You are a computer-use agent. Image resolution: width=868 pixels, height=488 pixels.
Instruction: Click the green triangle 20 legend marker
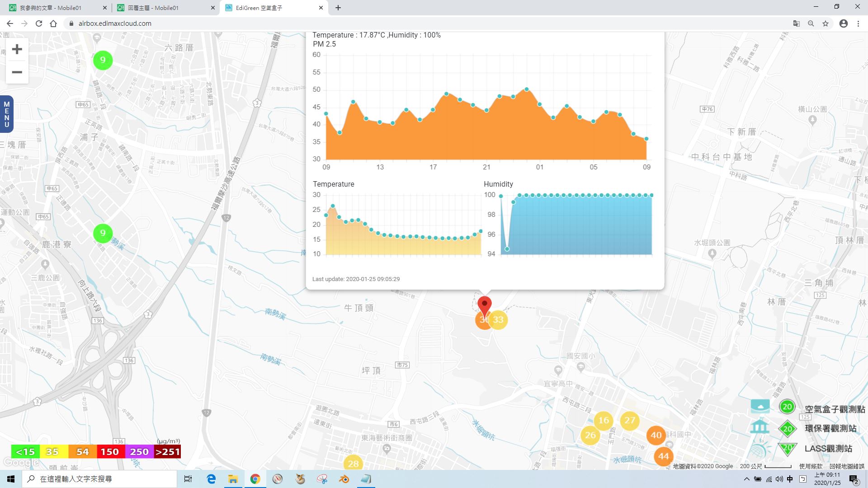point(787,449)
